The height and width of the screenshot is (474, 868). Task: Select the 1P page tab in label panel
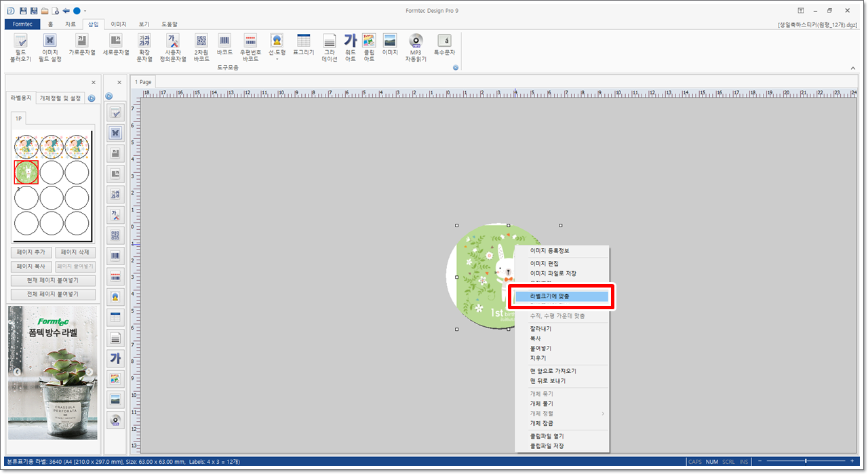click(x=20, y=119)
